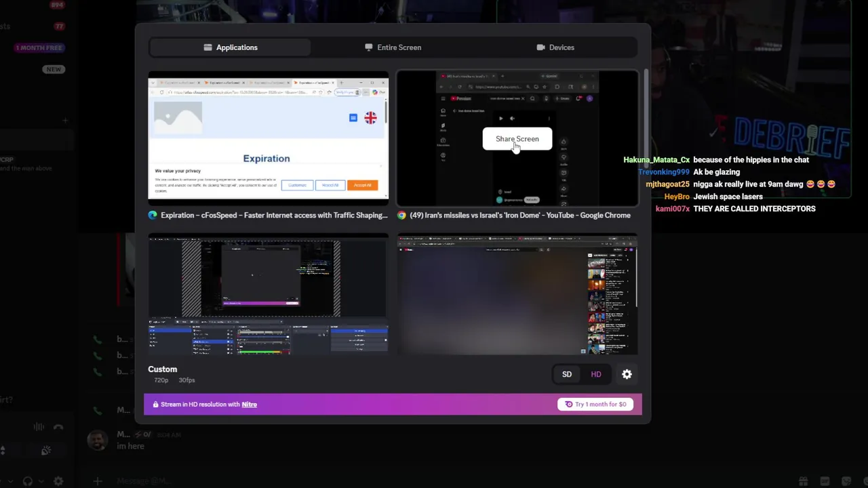Click the plus attachment icon
The image size is (868, 488).
pyautogui.click(x=98, y=481)
